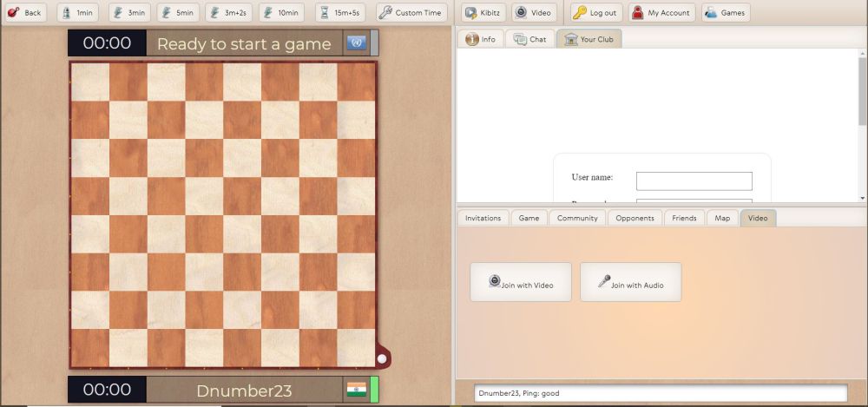Choose the 15m+5s hourglass option

coord(340,13)
